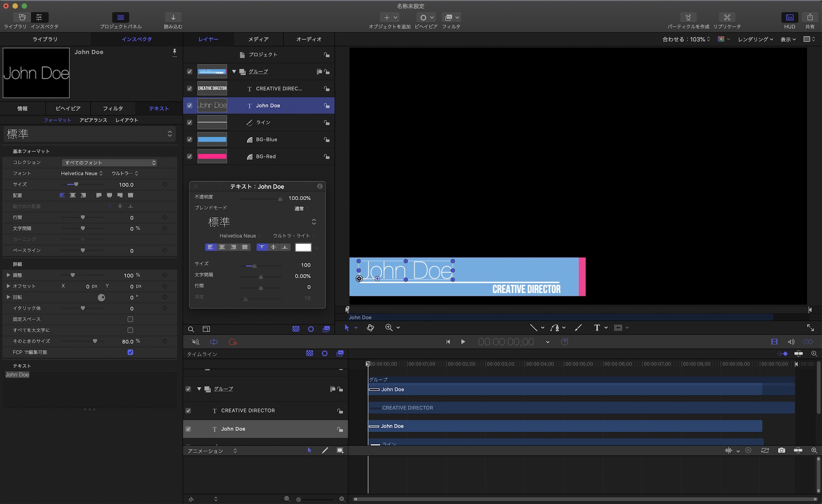
Task: Open the collection All Fonts dropdown
Action: (109, 163)
